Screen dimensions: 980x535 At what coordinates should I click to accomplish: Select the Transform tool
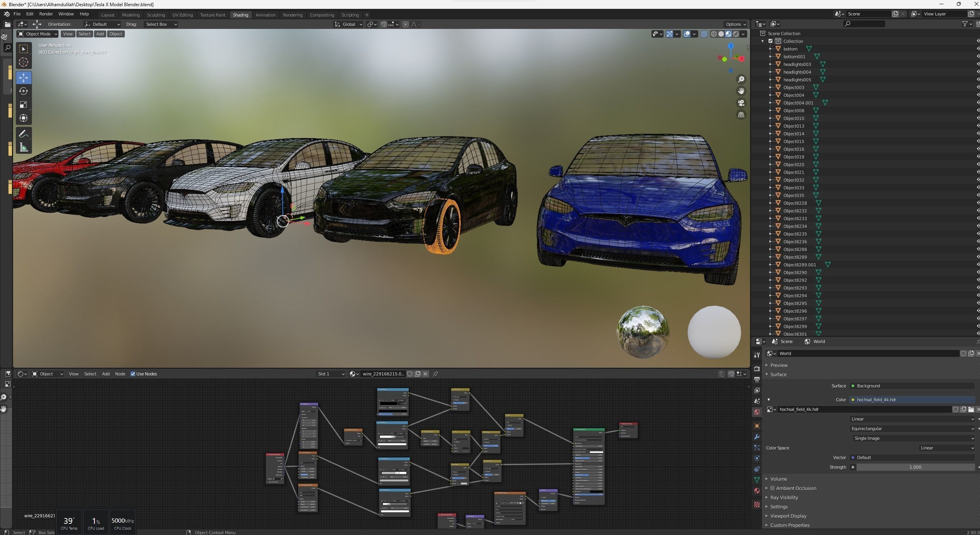tap(23, 118)
